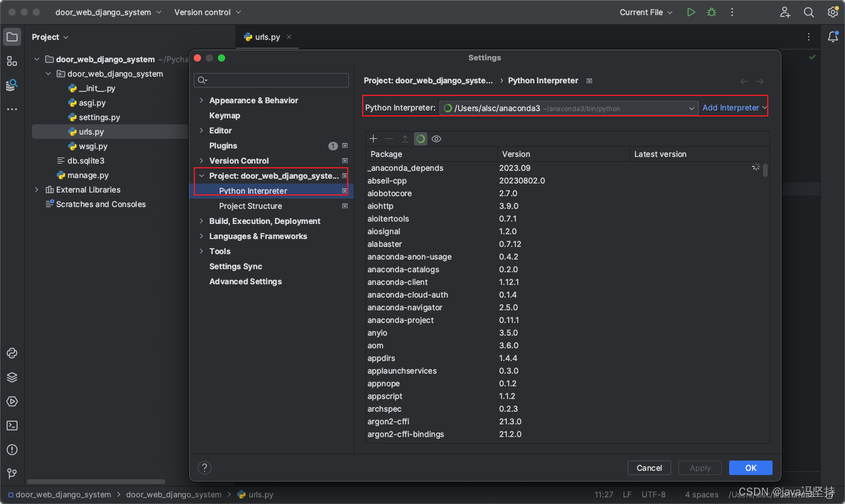The width and height of the screenshot is (845, 504).
Task: Open the Python Interpreter path dropdown
Action: (692, 108)
